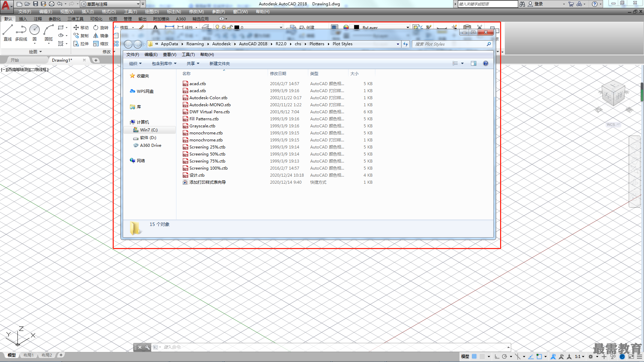The width and height of the screenshot is (644, 362).
Task: Toggle snap mode dots in status bar
Action: (x=482, y=357)
